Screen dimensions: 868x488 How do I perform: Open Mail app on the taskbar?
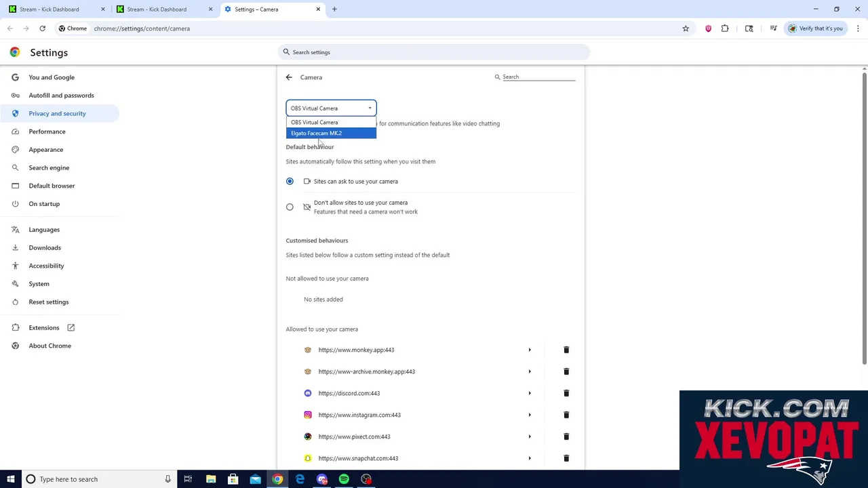click(255, 479)
